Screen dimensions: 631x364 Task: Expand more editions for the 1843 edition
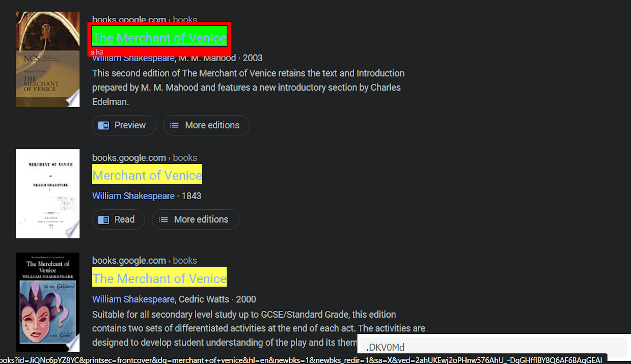click(x=195, y=219)
